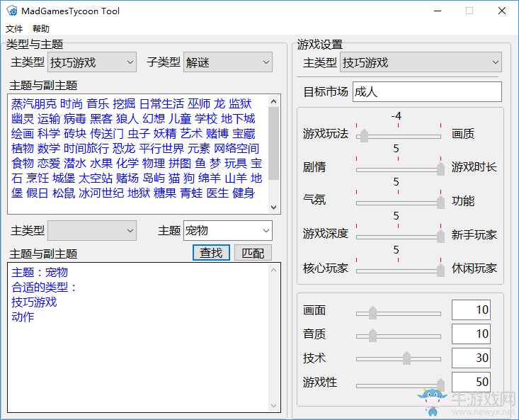The image size is (519, 420).
Task: Click the 画面 slider
Action: (399, 313)
